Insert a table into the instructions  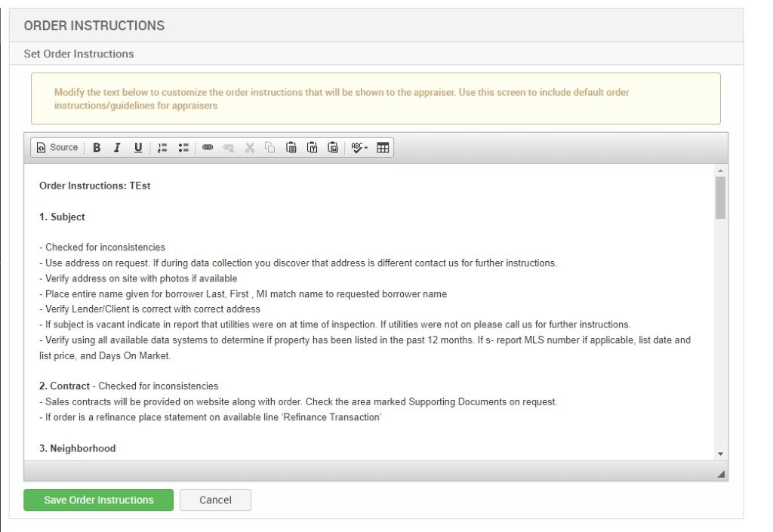click(383, 147)
